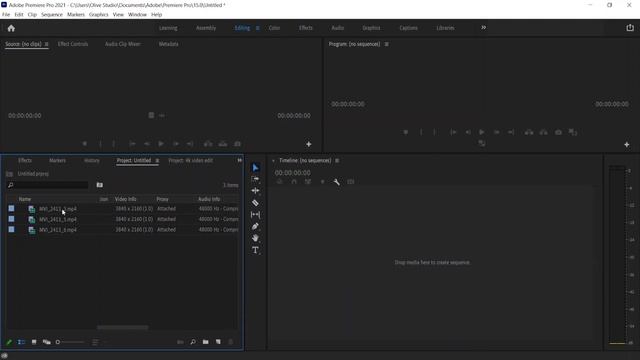
Task: Click Export Frame camera in Source monitor
Action: (x=237, y=144)
